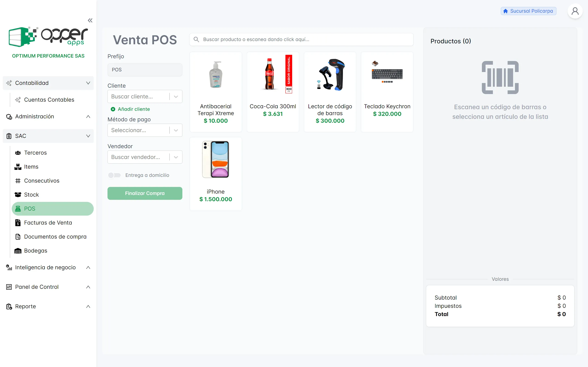This screenshot has width=588, height=367.
Task: Open the user profile avatar icon
Action: (575, 11)
